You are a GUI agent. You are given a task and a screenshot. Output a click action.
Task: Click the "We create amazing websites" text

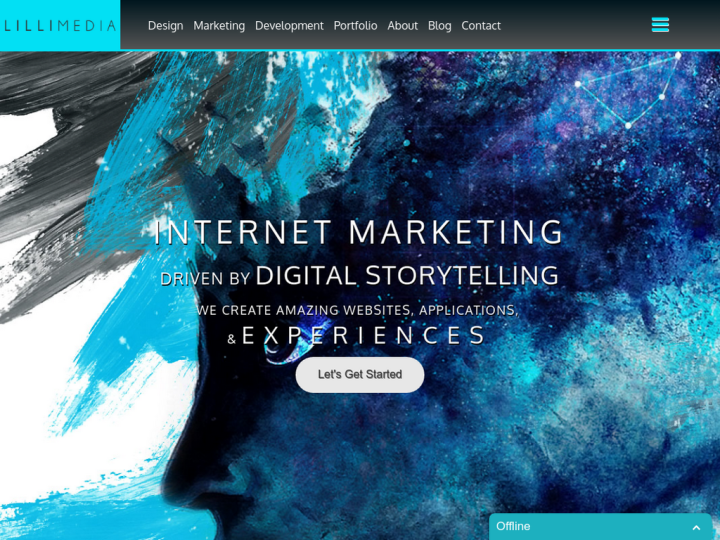pyautogui.click(x=358, y=310)
